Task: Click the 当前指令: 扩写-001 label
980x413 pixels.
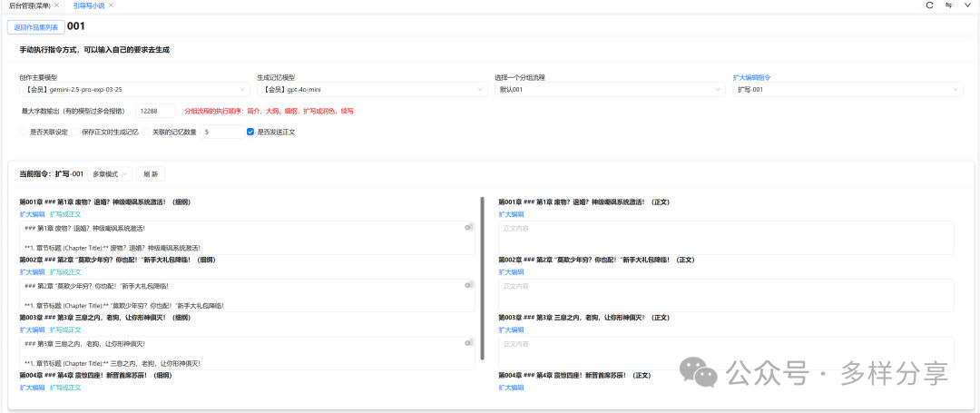Action: point(51,173)
